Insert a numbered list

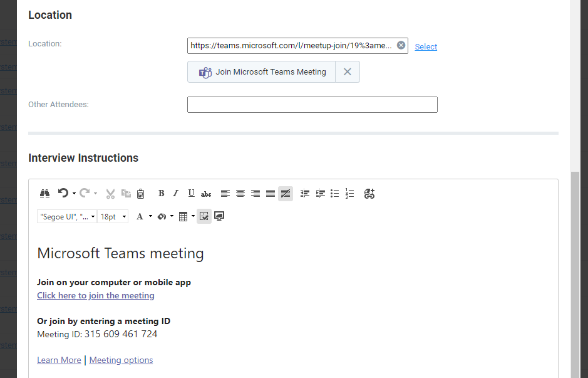(x=349, y=194)
